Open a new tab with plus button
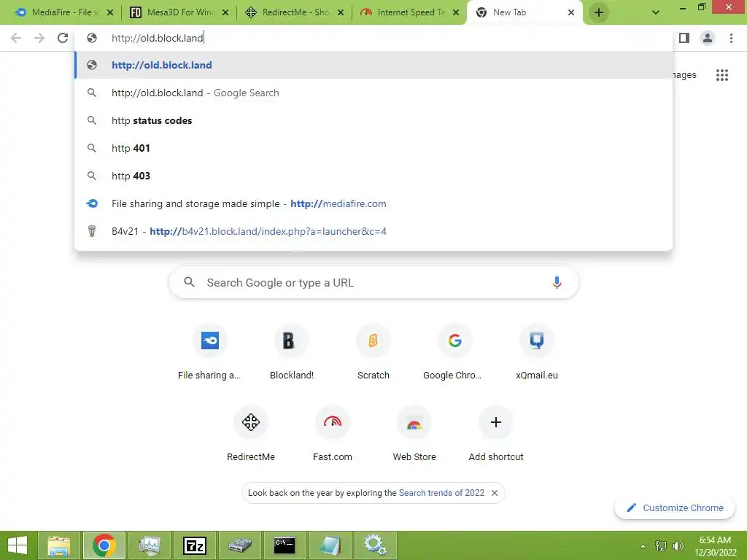This screenshot has width=747, height=560. [x=599, y=12]
